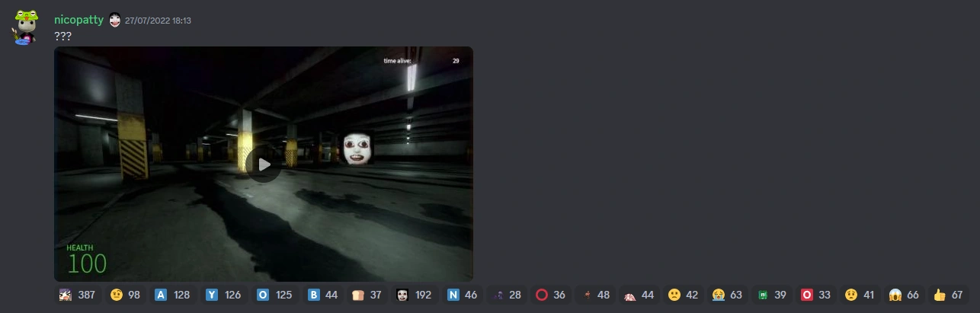Add the running figure reaction with 48
This screenshot has height=313, width=980.
point(595,295)
